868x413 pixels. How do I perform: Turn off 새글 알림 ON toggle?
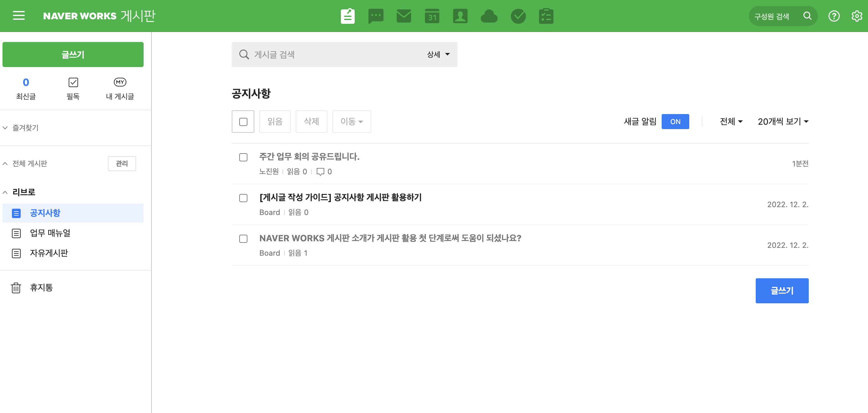click(675, 122)
